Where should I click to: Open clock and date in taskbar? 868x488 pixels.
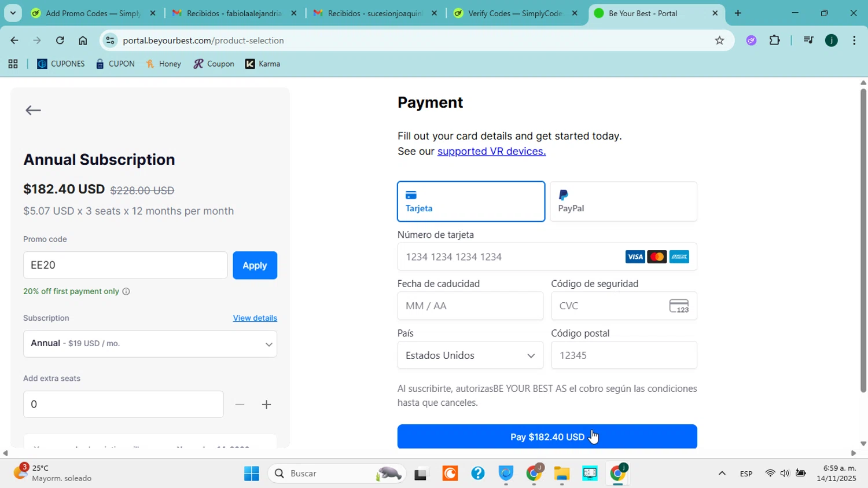(x=837, y=474)
